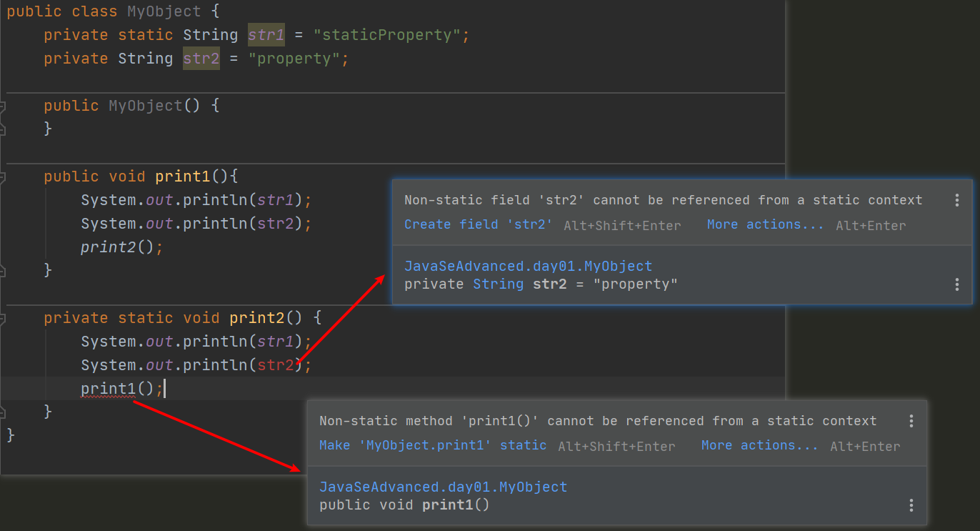Click the red-underlined print1() call in print2

[108, 389]
